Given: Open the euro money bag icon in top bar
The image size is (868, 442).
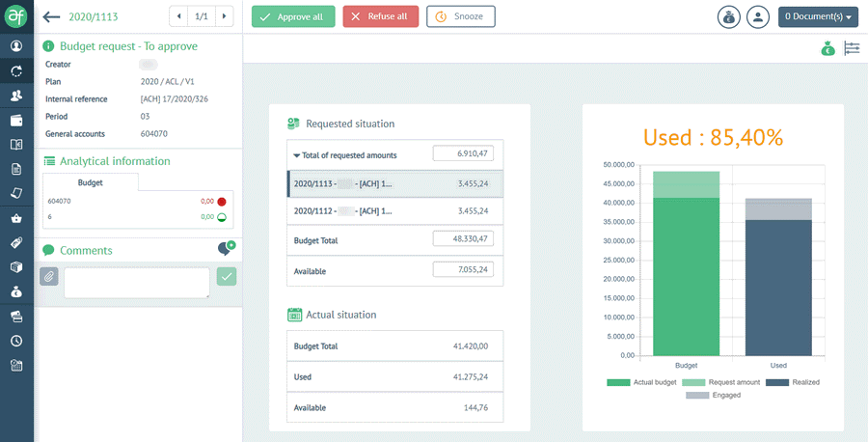Looking at the screenshot, I should [x=731, y=17].
